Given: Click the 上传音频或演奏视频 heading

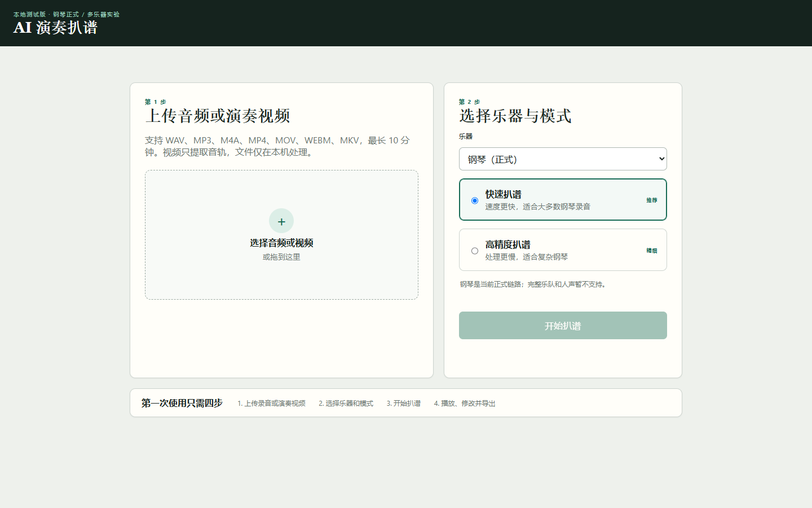Looking at the screenshot, I should [x=218, y=116].
